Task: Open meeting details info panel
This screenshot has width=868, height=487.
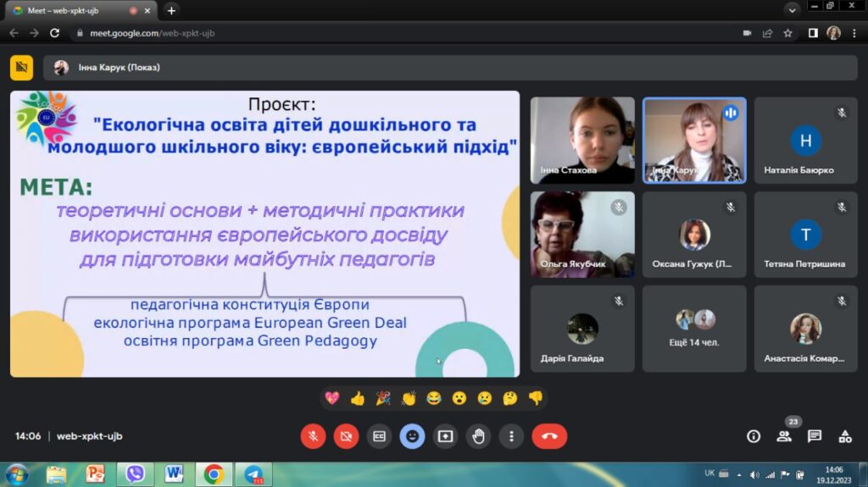Action: click(x=753, y=436)
